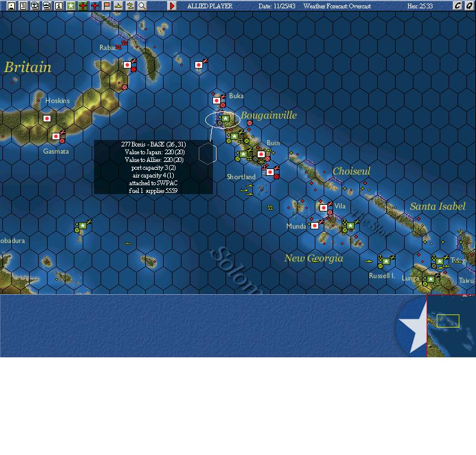The width and height of the screenshot is (476, 455).
Task: Click the double yellow ships toolbar icon
Action: 130,5
